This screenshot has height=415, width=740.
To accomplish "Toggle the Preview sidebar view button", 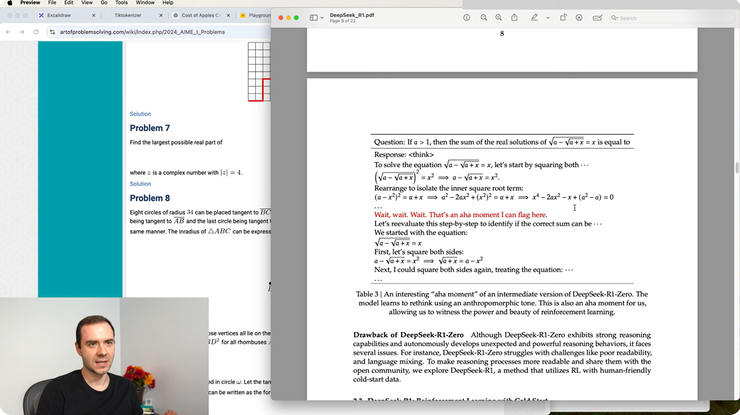I will click(313, 18).
